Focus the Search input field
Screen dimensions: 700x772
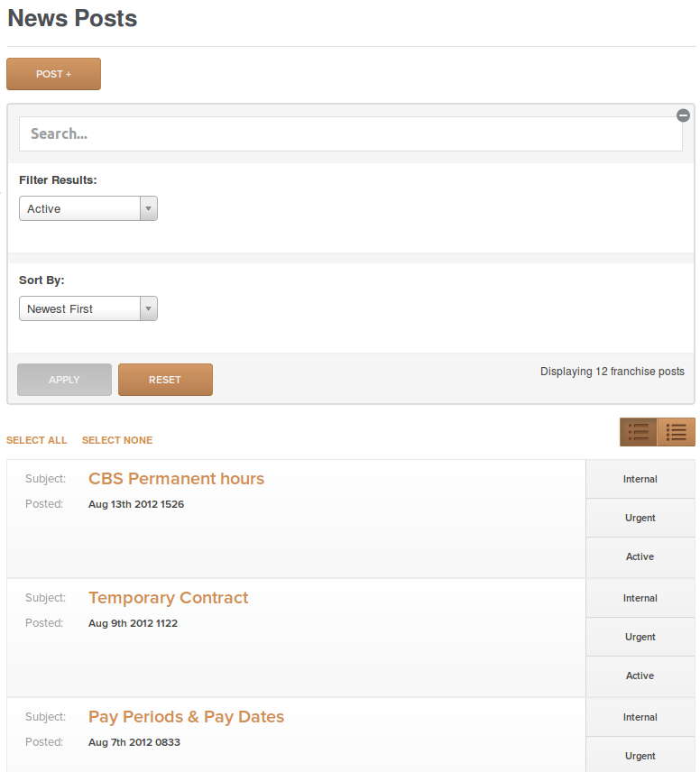point(351,133)
